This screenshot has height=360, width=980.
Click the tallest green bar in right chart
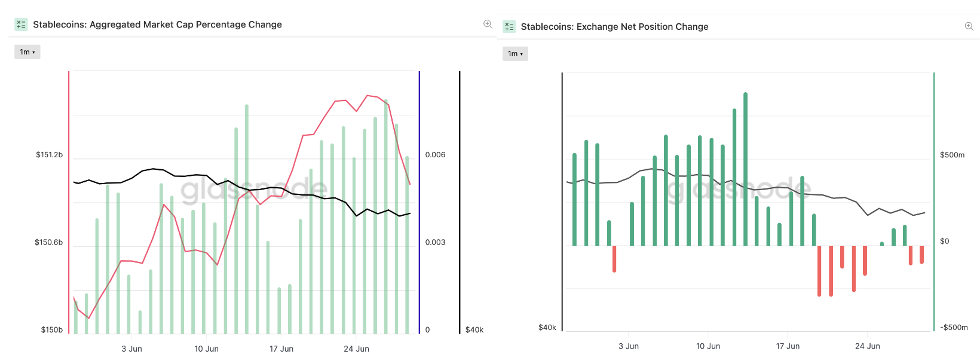pos(745,169)
